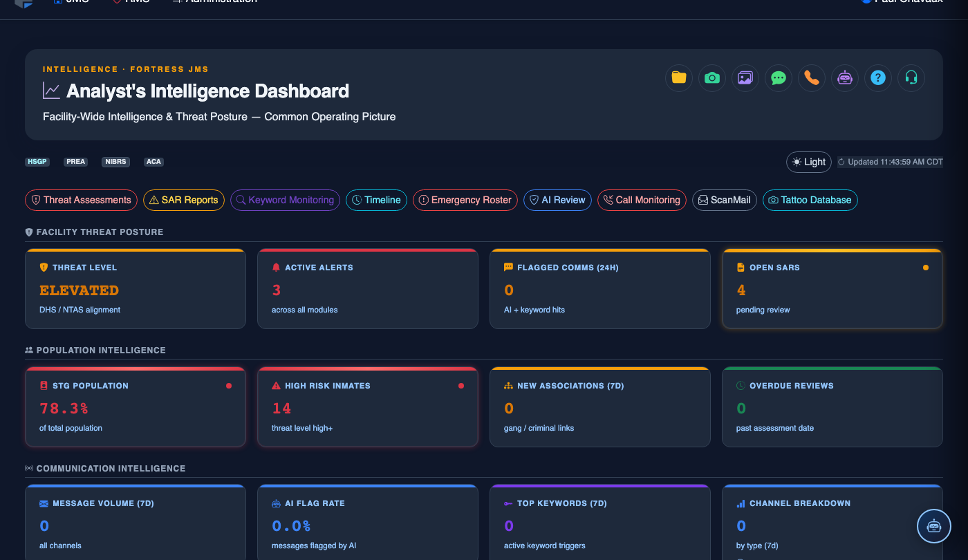
Task: Go to Call Monitoring
Action: click(x=642, y=200)
